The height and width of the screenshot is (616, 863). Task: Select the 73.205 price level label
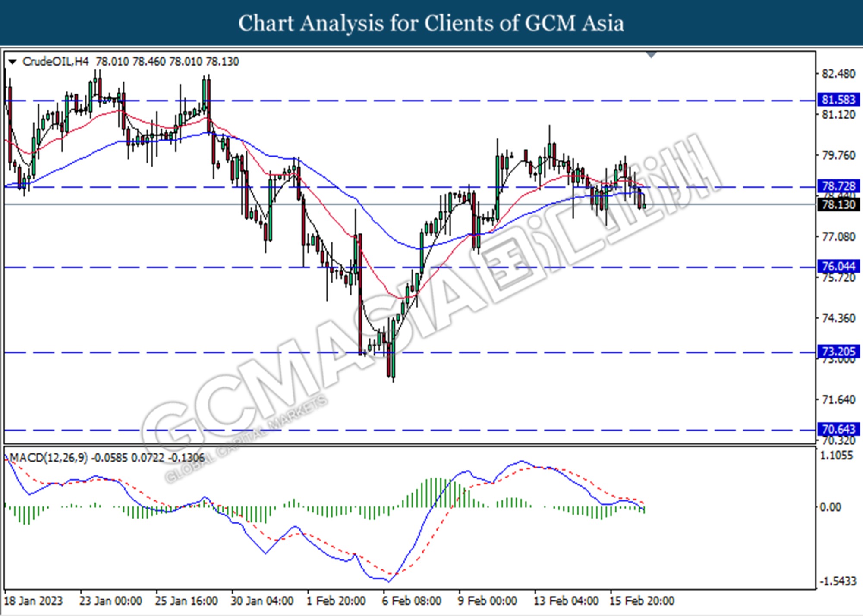[x=838, y=352]
